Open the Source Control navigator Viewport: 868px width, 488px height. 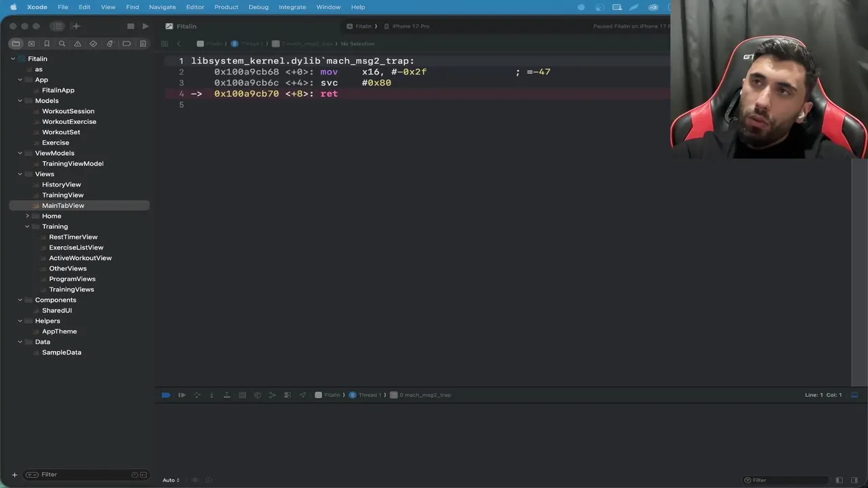(x=31, y=43)
